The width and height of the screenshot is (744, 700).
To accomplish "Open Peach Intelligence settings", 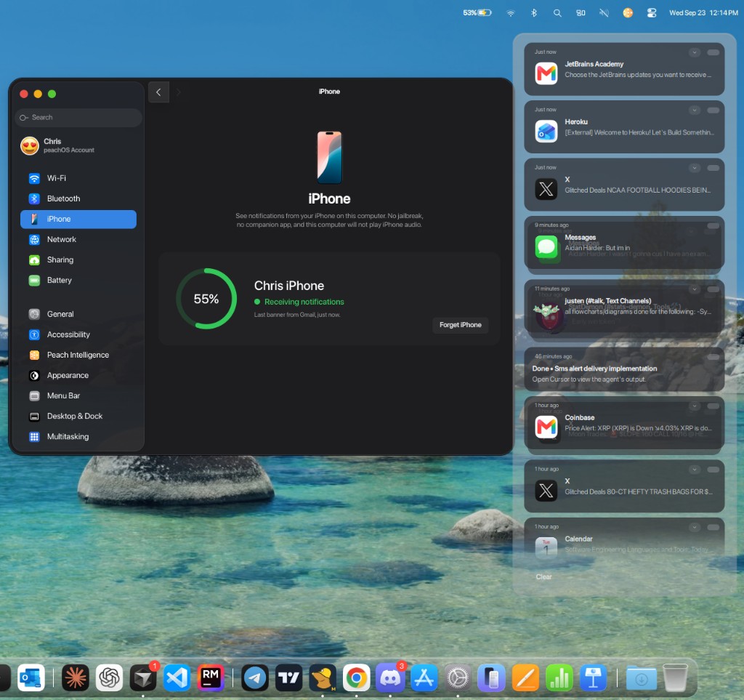I will [x=78, y=355].
